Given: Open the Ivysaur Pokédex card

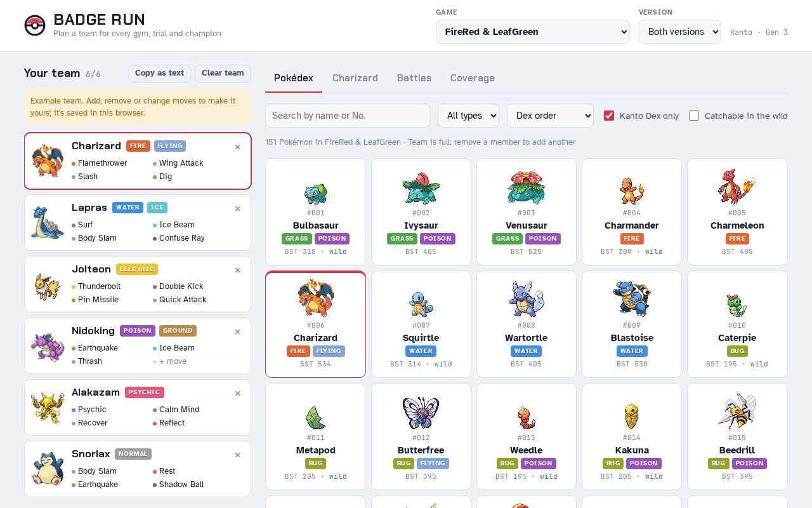Looking at the screenshot, I should pos(421,211).
